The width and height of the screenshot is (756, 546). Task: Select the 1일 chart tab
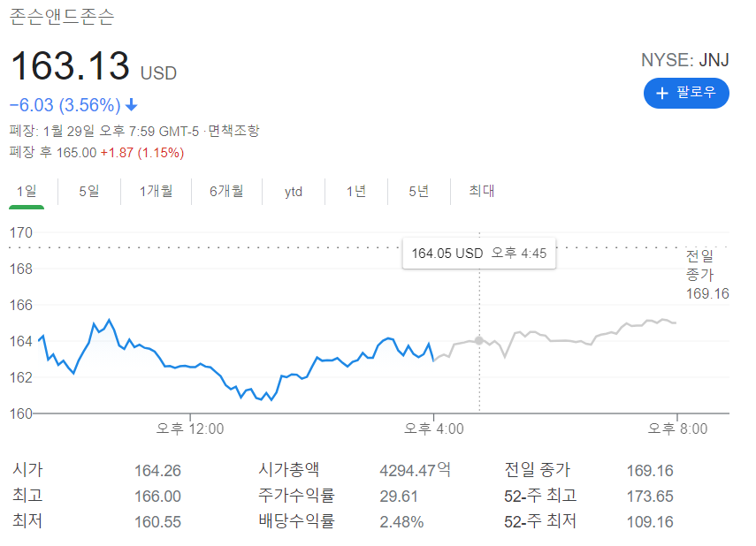(x=27, y=192)
